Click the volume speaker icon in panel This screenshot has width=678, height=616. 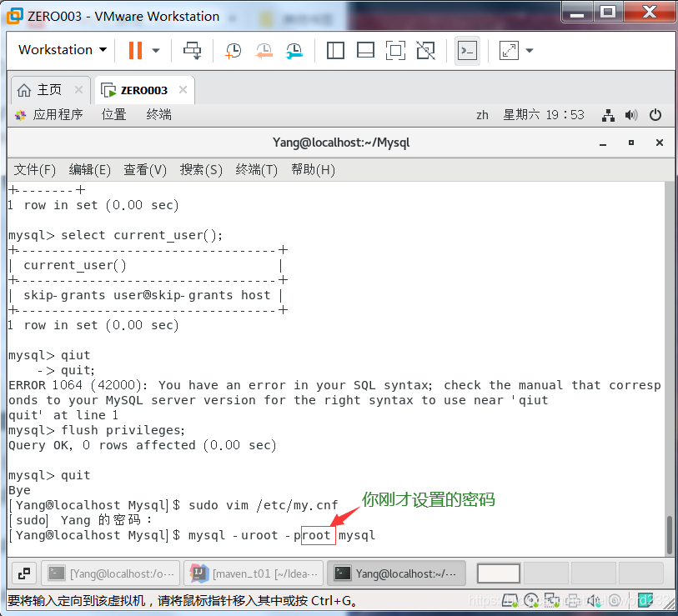630,115
